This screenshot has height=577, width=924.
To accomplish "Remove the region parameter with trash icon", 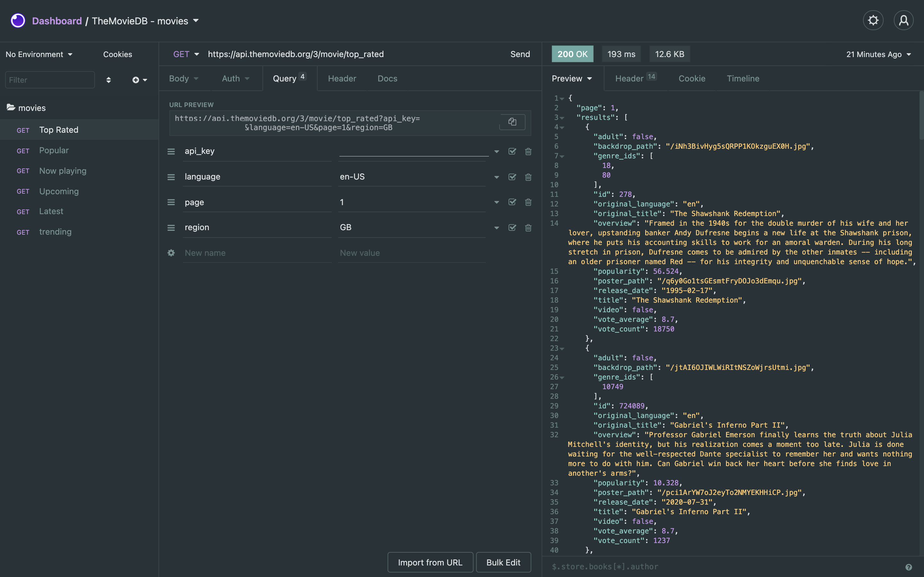I will (x=528, y=228).
